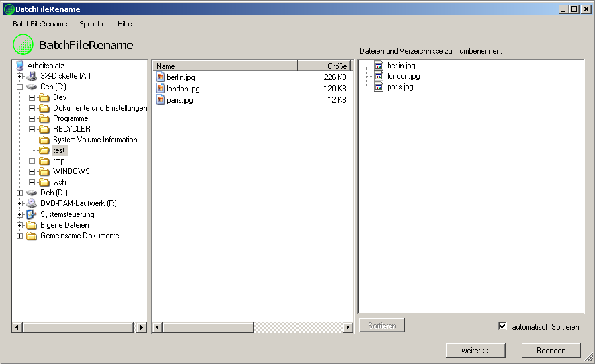Click the open test folder icon
This screenshot has width=595, height=364.
coord(44,150)
